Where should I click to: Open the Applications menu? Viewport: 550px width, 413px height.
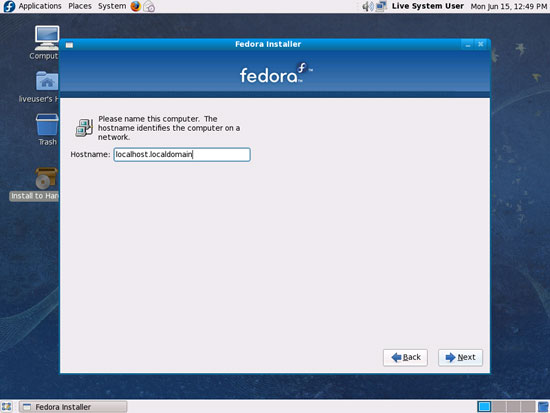click(40, 6)
